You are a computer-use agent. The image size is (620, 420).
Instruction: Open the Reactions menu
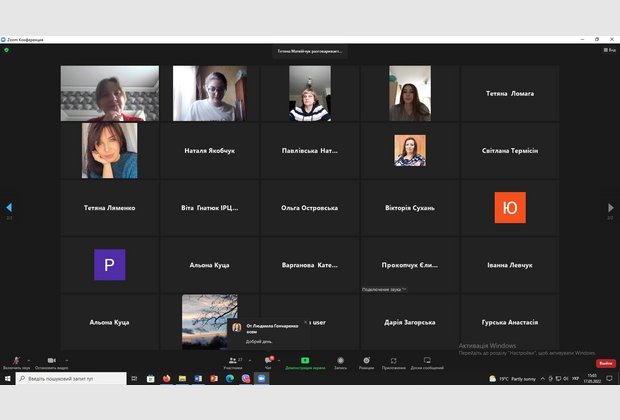tap(366, 361)
